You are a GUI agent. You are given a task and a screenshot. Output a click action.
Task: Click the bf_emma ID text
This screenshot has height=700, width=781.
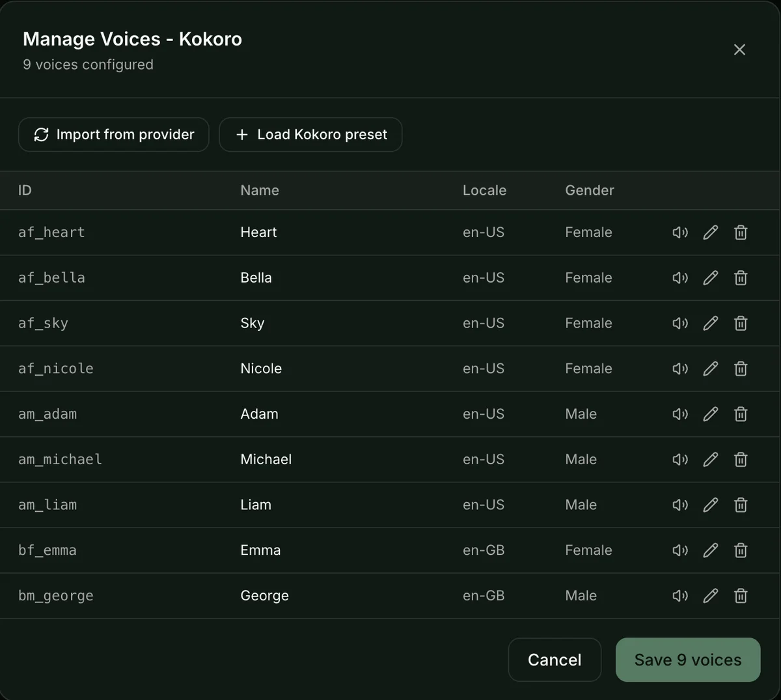coord(48,550)
